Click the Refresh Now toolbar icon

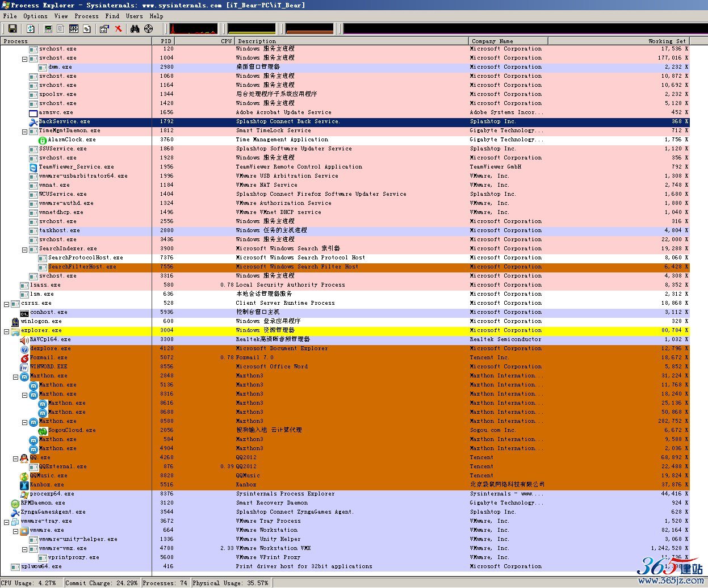pos(31,28)
